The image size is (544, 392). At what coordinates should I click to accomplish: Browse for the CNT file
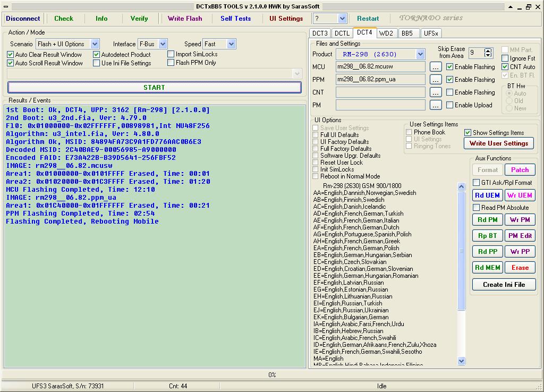pos(436,92)
